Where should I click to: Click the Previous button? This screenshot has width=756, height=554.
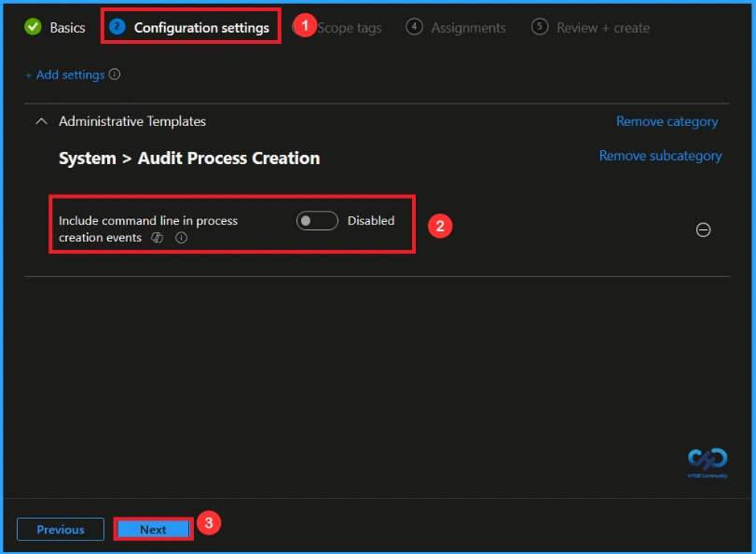(x=60, y=529)
